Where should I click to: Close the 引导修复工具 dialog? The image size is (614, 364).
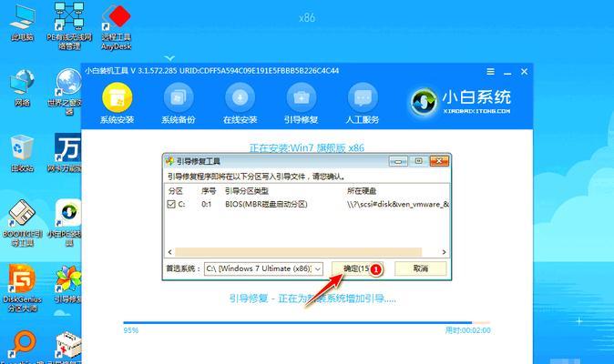[x=439, y=161]
